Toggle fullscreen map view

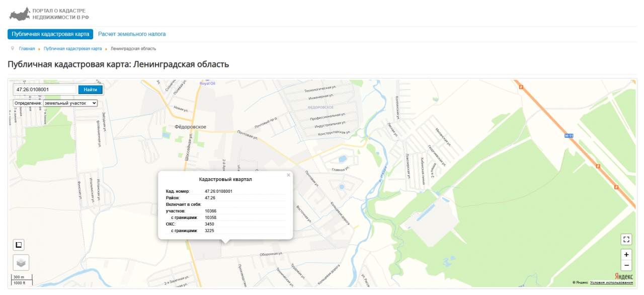click(626, 239)
